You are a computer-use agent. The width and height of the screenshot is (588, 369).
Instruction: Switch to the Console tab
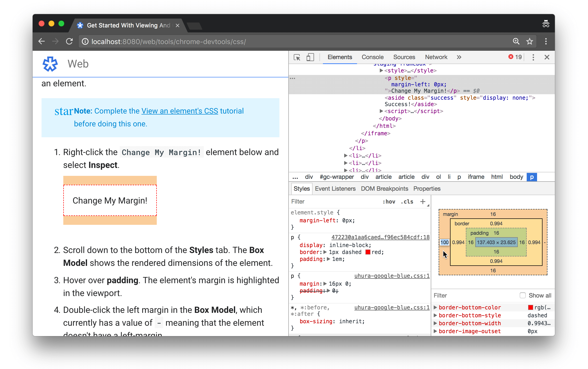tap(372, 57)
